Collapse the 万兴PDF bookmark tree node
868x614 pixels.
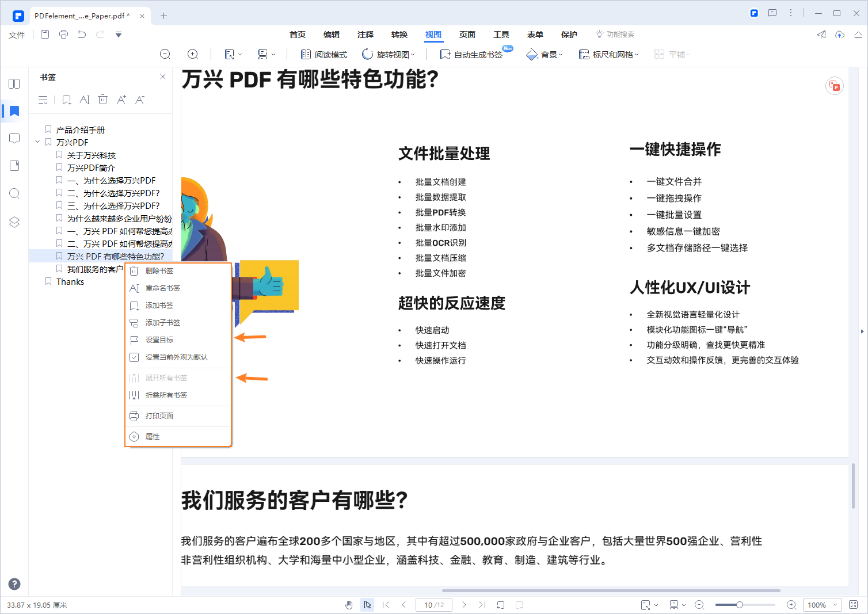(x=37, y=142)
